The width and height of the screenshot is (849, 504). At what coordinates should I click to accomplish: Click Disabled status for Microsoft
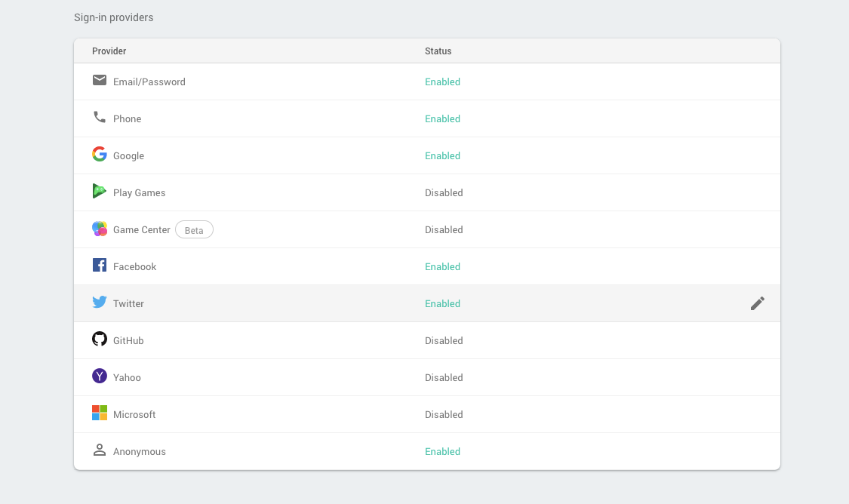444,415
